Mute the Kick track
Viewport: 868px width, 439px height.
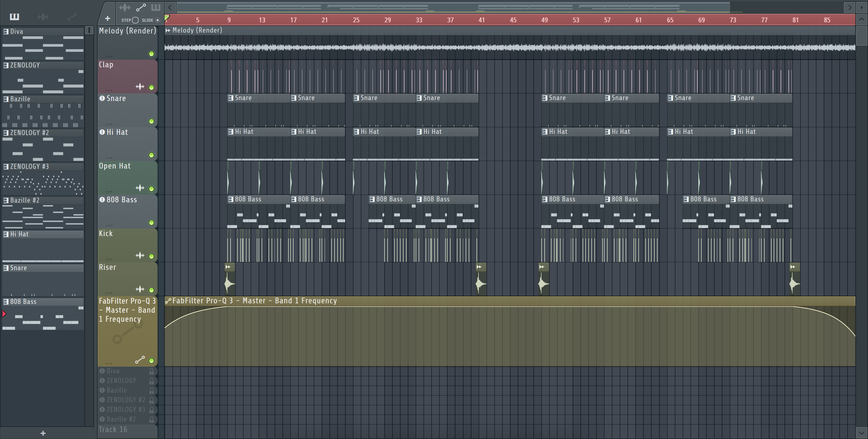(x=152, y=256)
